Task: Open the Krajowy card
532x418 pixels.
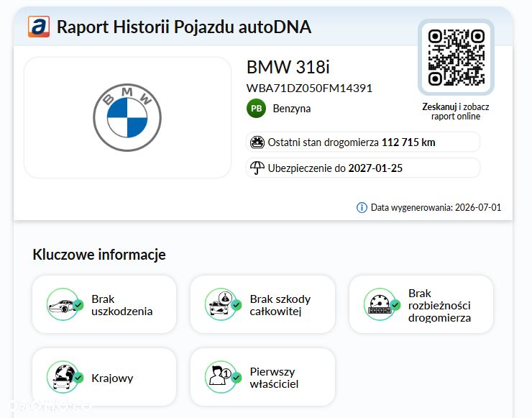Action: point(104,377)
